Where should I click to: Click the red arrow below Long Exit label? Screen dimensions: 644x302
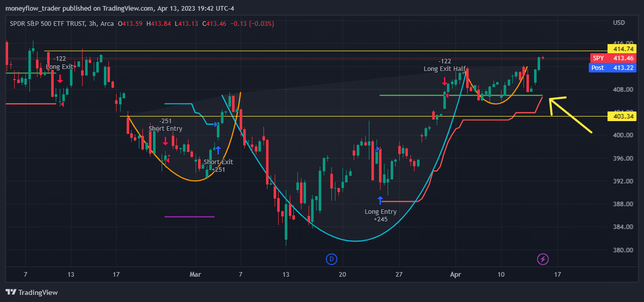tap(60, 79)
